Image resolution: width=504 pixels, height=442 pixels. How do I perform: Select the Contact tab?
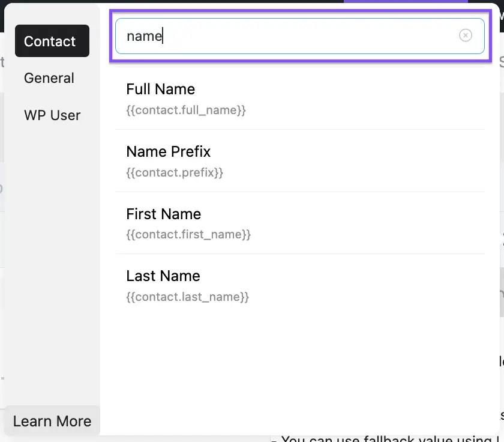click(x=52, y=41)
